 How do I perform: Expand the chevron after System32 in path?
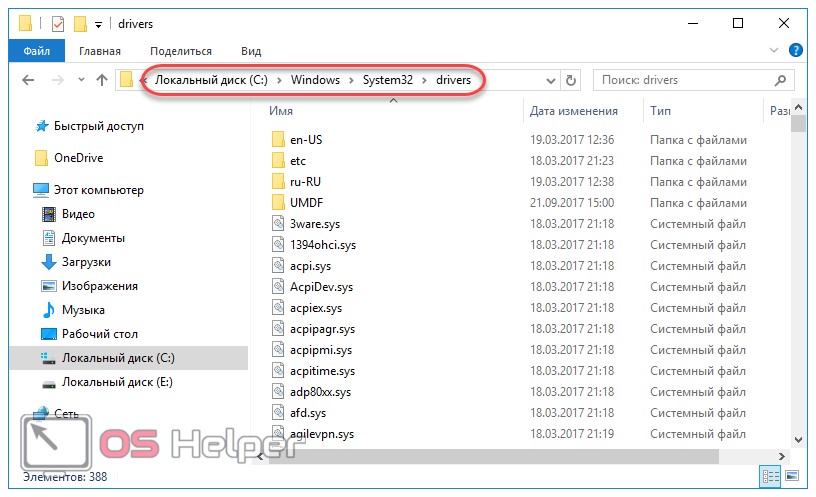425,81
